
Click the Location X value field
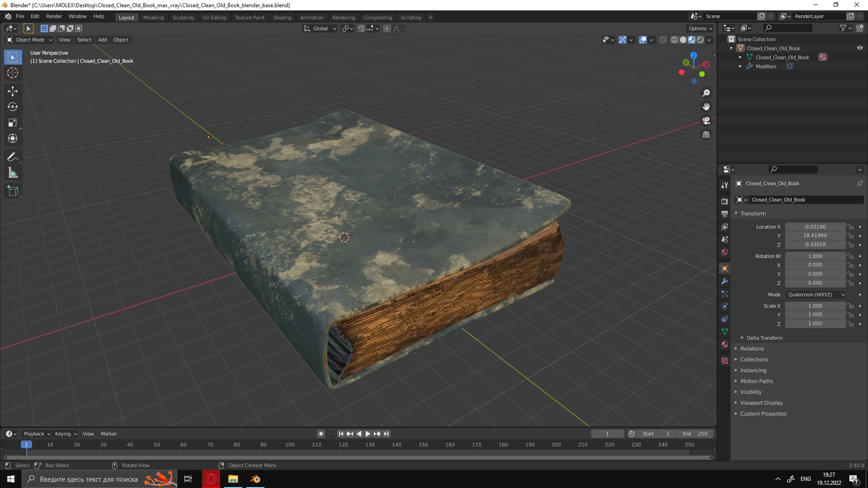click(815, 227)
